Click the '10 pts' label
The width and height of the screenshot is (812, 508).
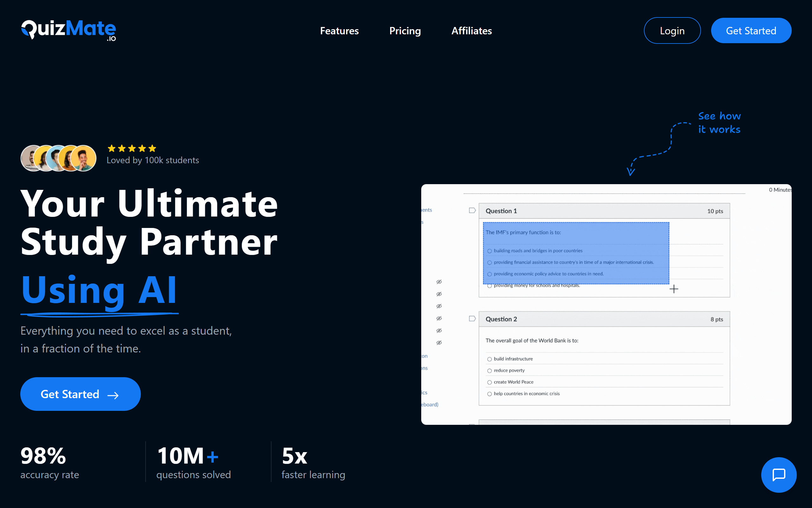click(x=715, y=211)
